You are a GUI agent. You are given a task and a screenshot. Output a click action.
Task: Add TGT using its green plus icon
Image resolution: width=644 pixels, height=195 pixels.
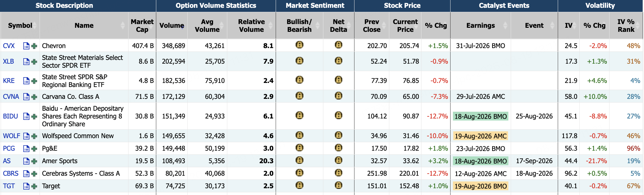34,186
